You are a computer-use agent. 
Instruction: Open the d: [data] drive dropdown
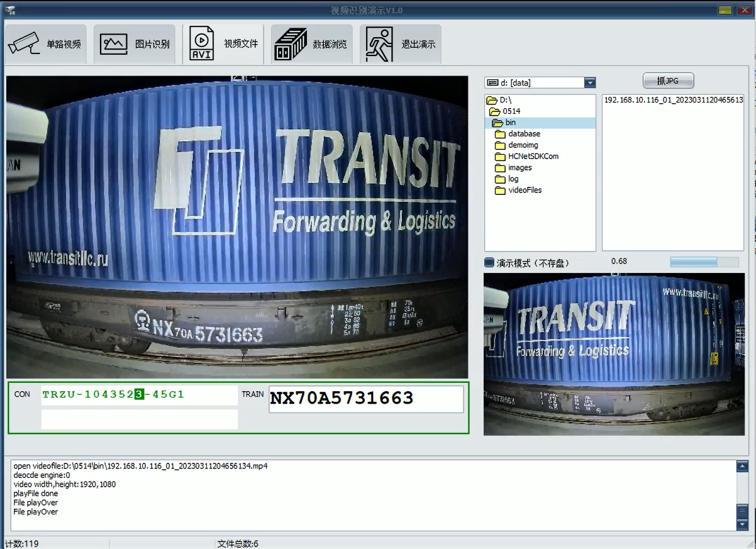(589, 82)
